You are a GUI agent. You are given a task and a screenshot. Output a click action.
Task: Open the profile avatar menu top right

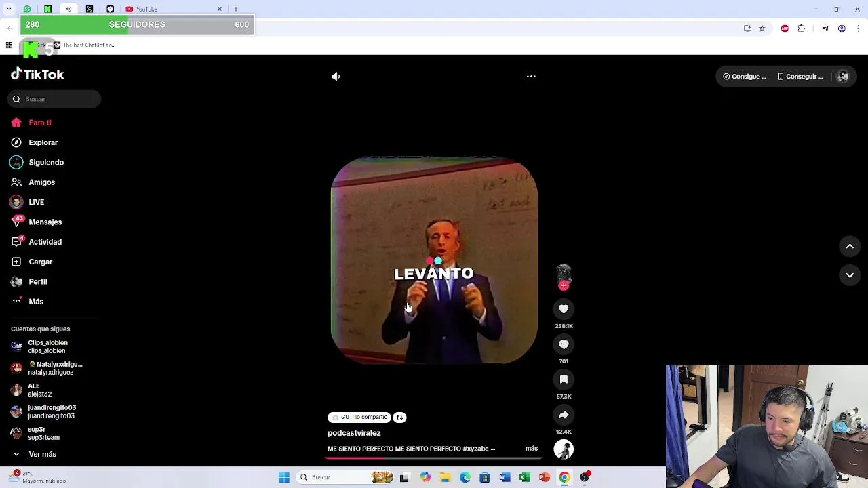pyautogui.click(x=843, y=77)
